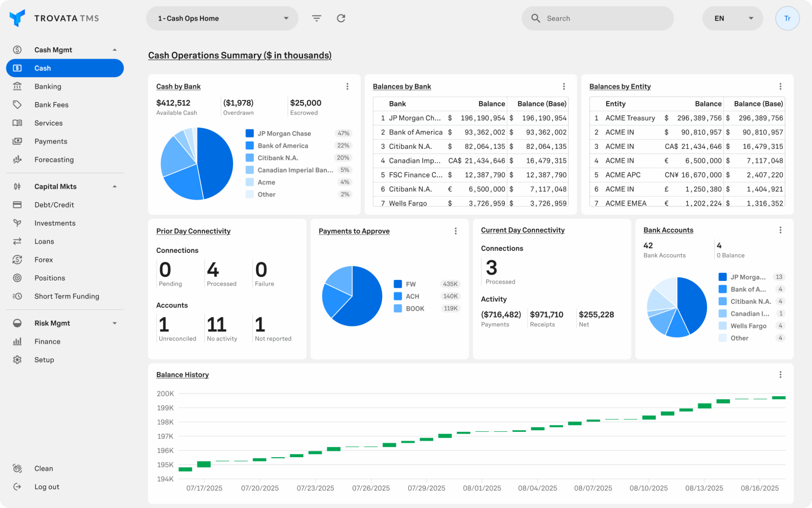
Task: Click the Forecasting chart icon
Action: coord(17,160)
